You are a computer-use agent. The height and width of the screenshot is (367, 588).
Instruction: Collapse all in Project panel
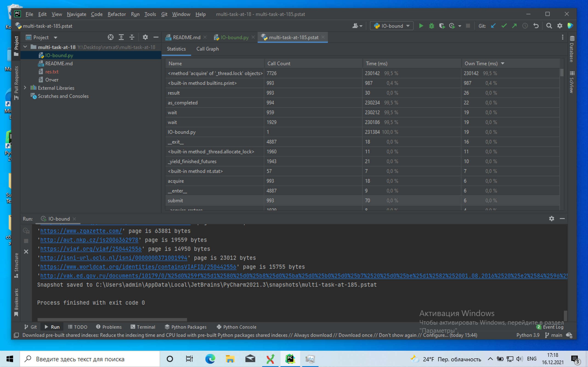click(132, 37)
